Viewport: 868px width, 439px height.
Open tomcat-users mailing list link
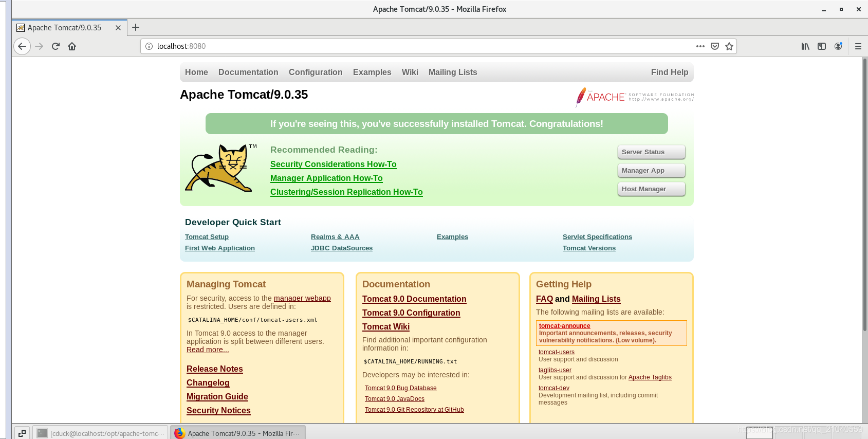[557, 352]
